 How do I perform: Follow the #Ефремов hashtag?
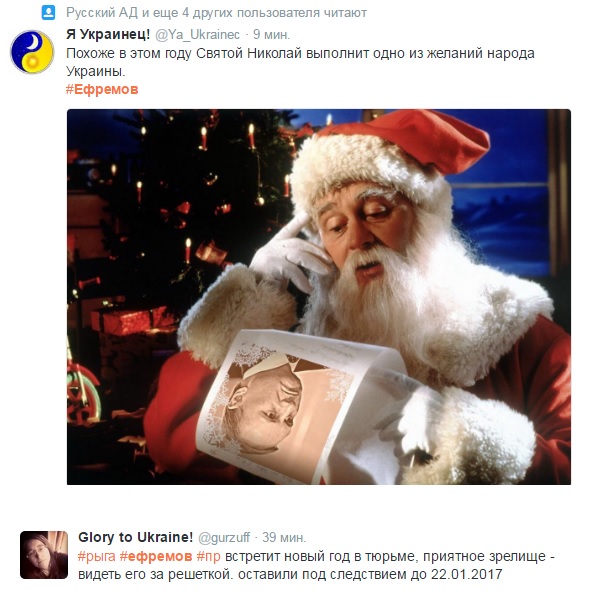102,90
